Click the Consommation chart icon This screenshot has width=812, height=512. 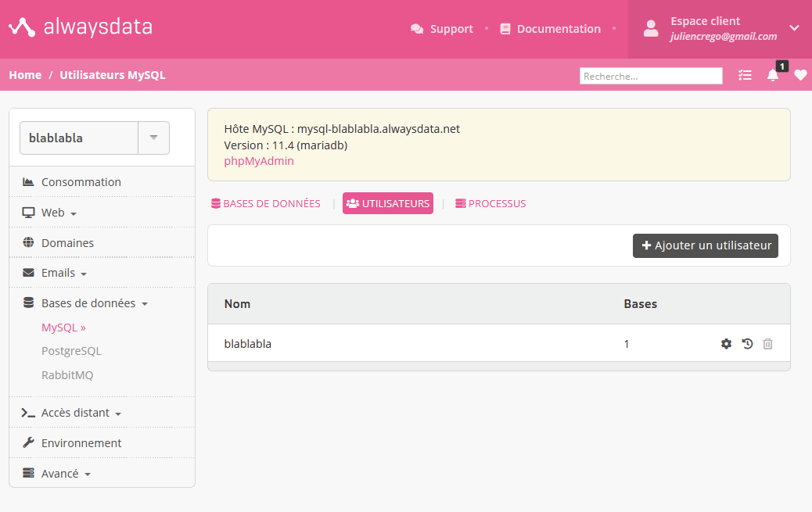pyautogui.click(x=28, y=181)
